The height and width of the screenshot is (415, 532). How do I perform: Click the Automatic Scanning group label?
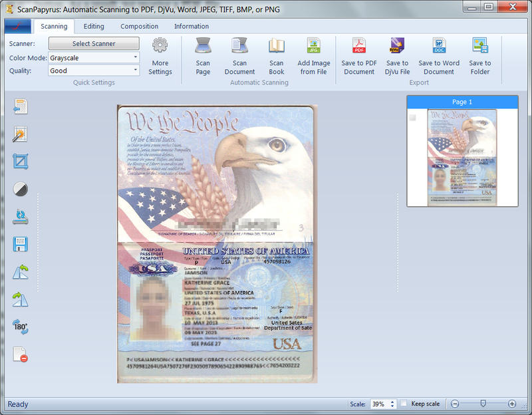(x=259, y=82)
